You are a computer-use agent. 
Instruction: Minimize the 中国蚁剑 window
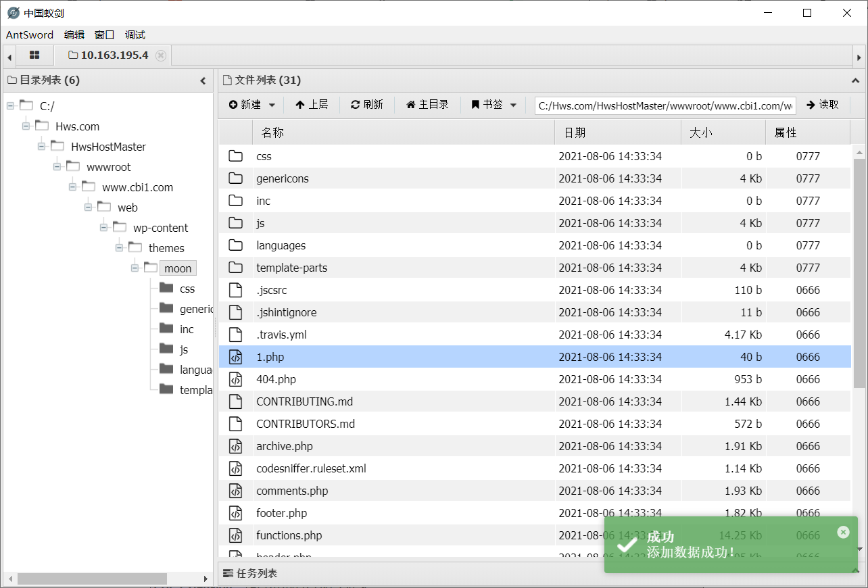pos(768,13)
